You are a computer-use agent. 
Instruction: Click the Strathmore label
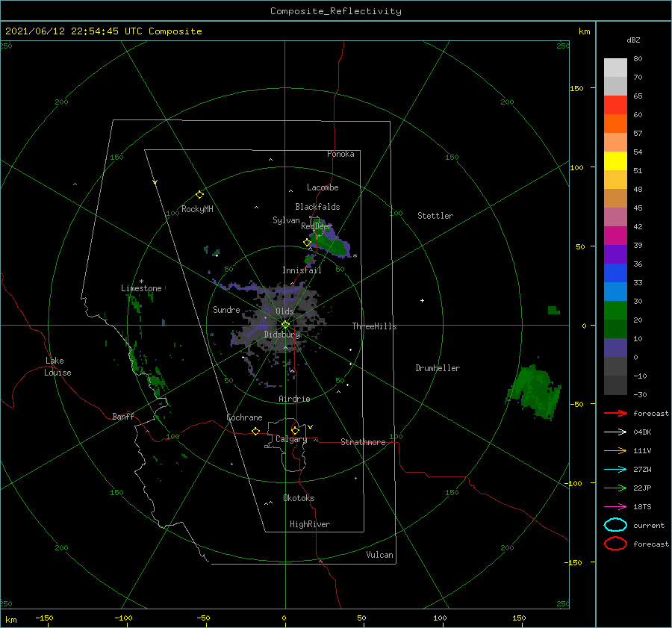pos(363,442)
